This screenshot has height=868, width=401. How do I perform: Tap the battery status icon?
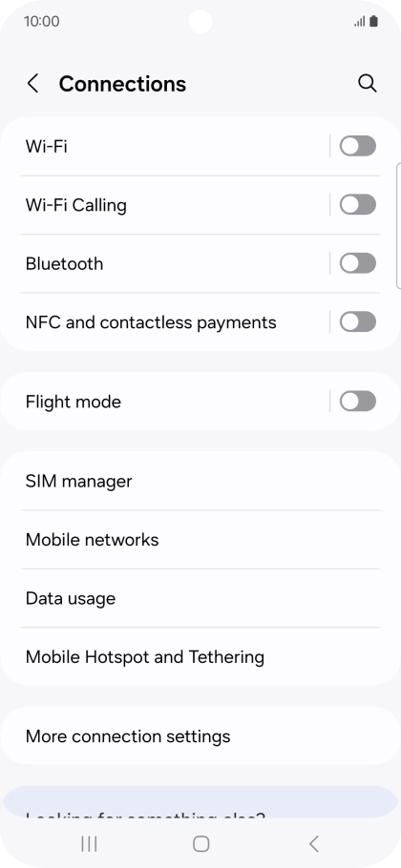pos(374,22)
